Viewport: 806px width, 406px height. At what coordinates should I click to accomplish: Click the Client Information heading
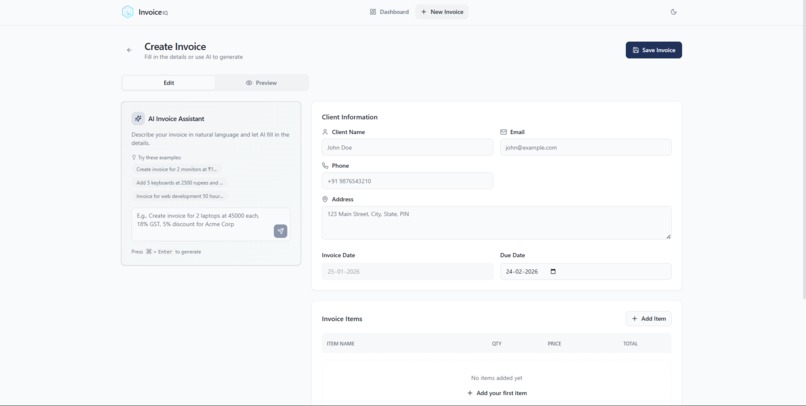(350, 117)
